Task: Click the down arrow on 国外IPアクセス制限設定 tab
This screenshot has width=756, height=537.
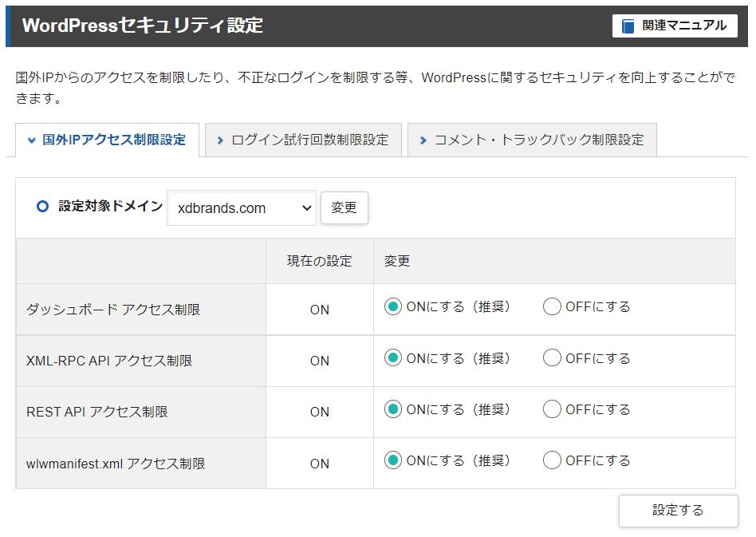Action: 30,140
